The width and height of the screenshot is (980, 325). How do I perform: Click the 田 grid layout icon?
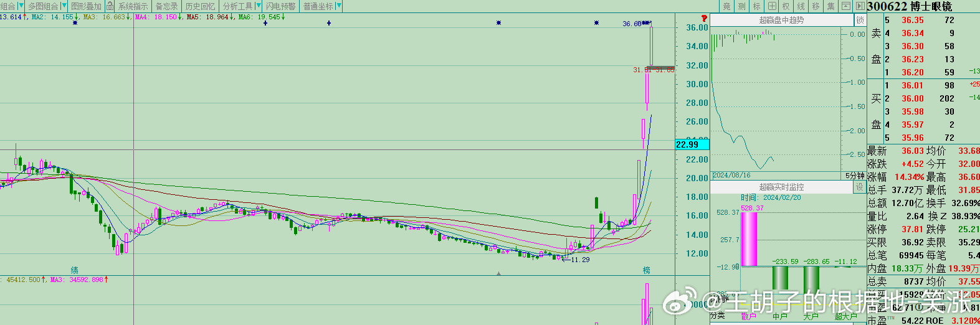coord(771,6)
